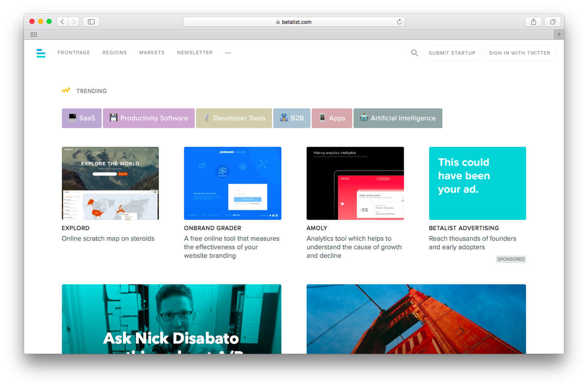Click the trending chart icon

pyautogui.click(x=66, y=91)
